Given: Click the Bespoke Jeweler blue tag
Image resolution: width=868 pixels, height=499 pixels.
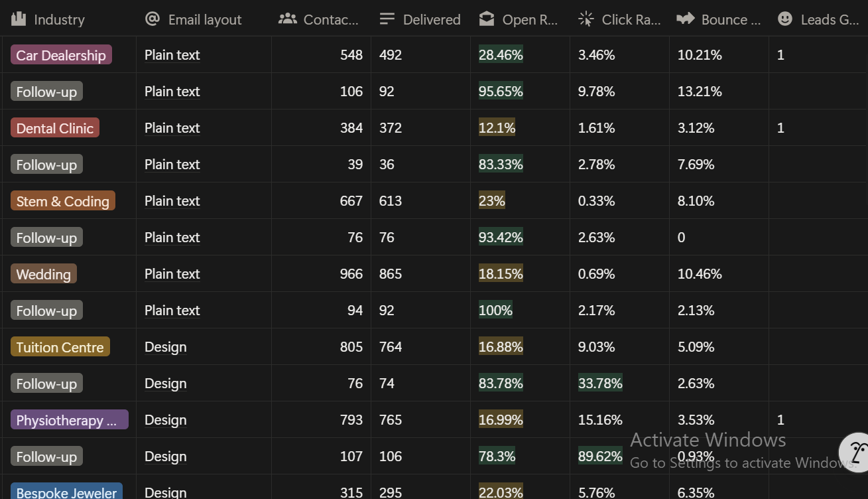Looking at the screenshot, I should 66,492.
